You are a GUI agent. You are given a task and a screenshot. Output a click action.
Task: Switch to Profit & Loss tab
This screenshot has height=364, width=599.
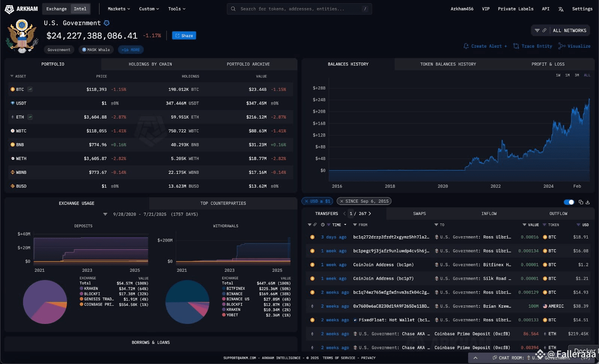coord(548,64)
